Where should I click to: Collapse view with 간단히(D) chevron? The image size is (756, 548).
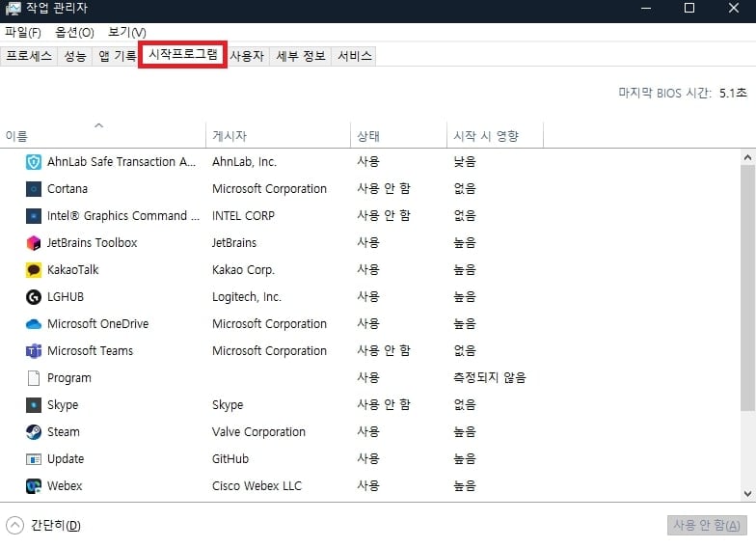15,525
